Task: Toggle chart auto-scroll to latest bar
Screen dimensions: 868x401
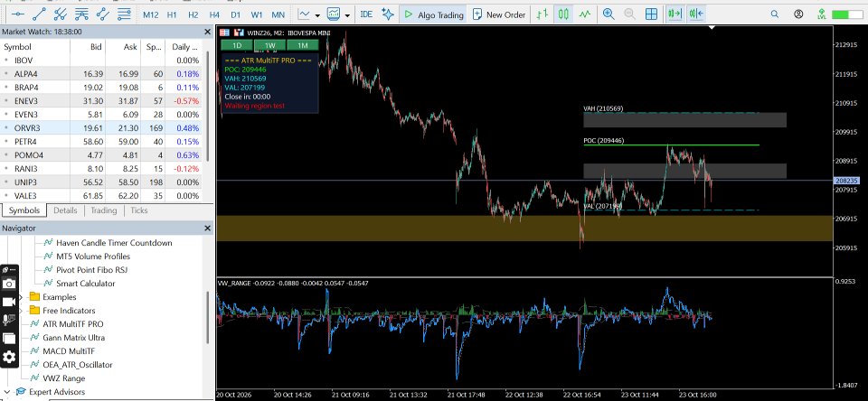Action: point(675,14)
